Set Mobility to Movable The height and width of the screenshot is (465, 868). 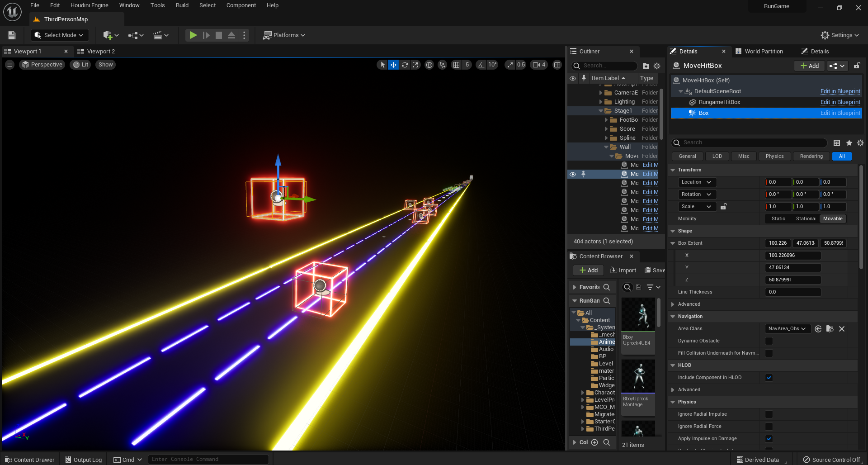pos(833,219)
